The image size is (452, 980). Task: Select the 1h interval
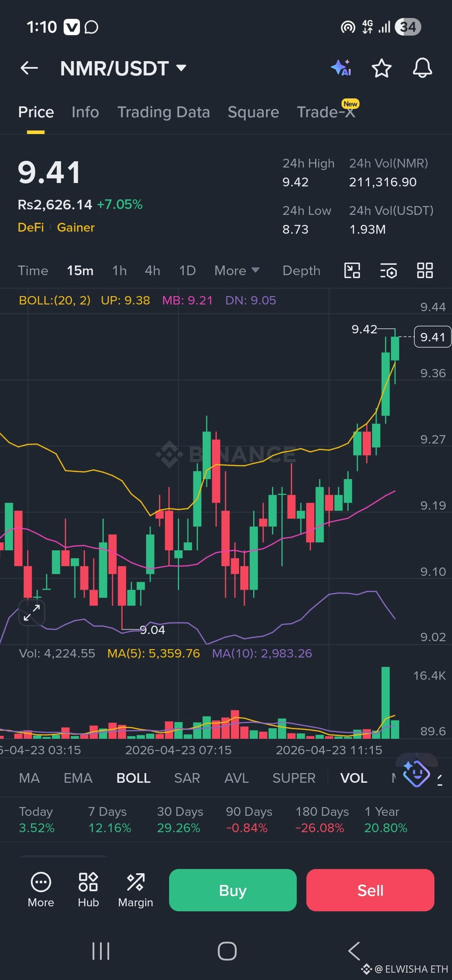point(119,271)
